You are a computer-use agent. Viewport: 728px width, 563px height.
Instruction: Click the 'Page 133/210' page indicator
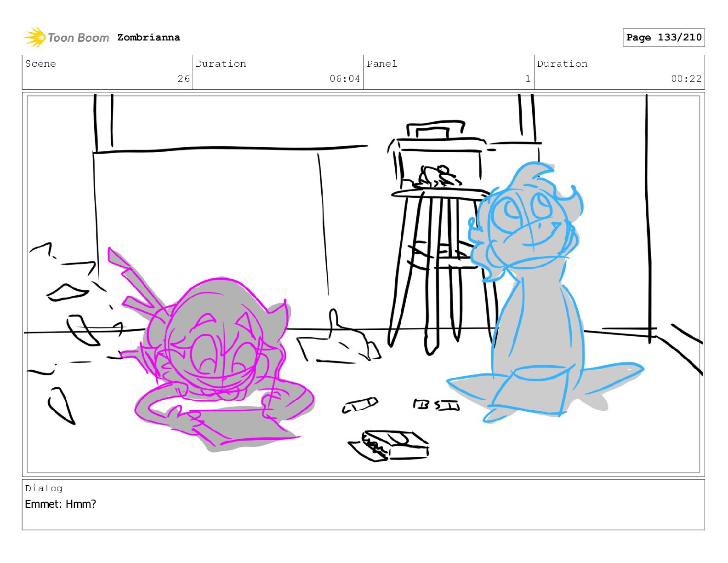(664, 37)
